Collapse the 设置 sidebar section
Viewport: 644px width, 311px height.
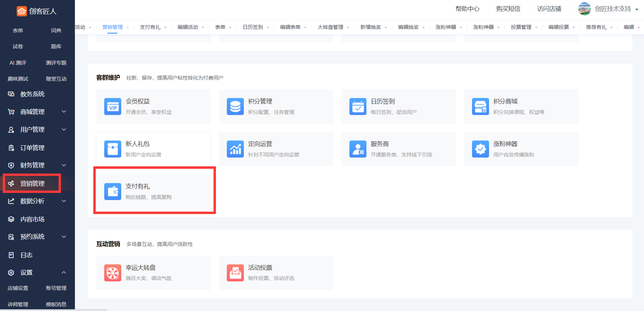pos(64,273)
